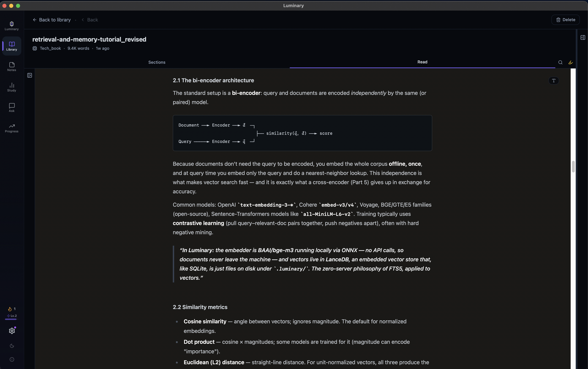Open the info icon in sidebar
The height and width of the screenshot is (369, 588).
(x=12, y=359)
